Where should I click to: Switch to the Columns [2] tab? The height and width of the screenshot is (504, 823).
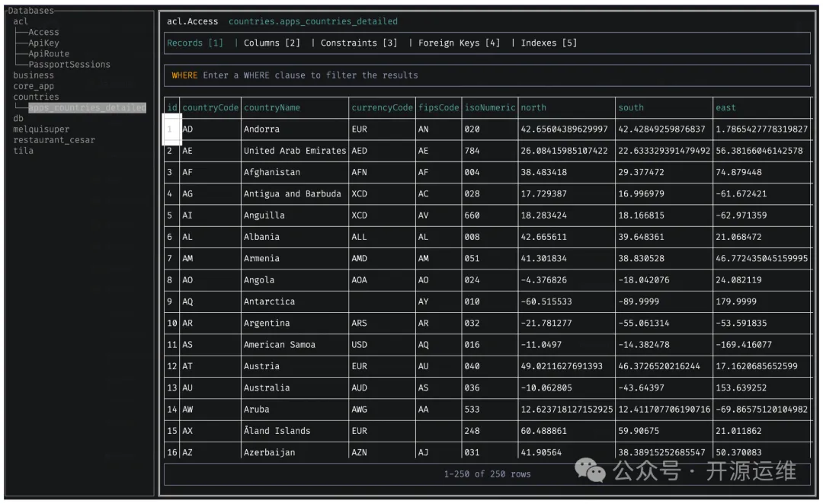pyautogui.click(x=271, y=43)
